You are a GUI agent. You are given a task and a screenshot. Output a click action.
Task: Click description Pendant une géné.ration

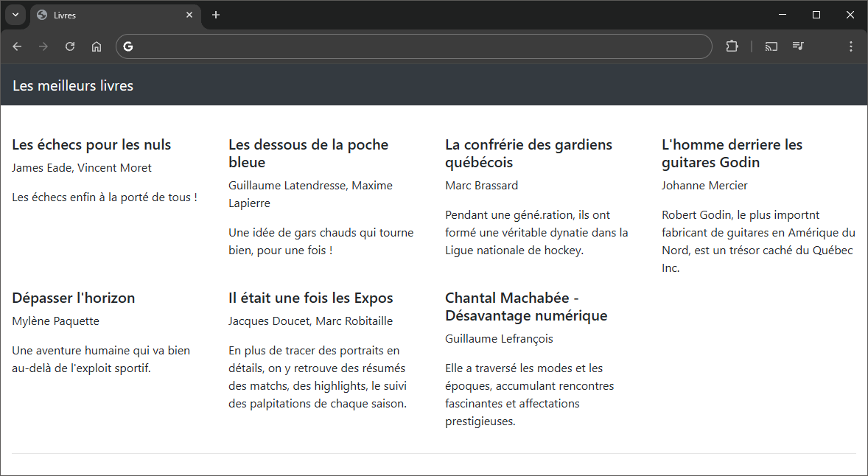click(536, 232)
